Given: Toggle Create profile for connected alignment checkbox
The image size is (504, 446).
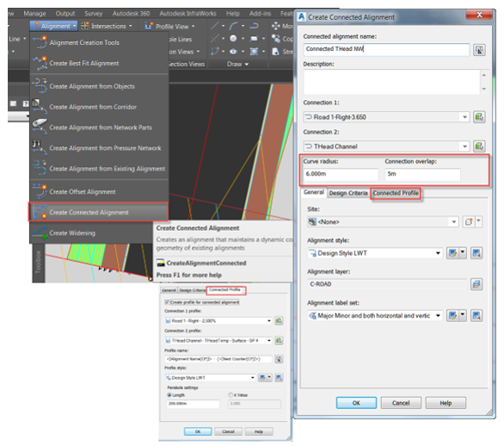Looking at the screenshot, I should pyautogui.click(x=167, y=302).
